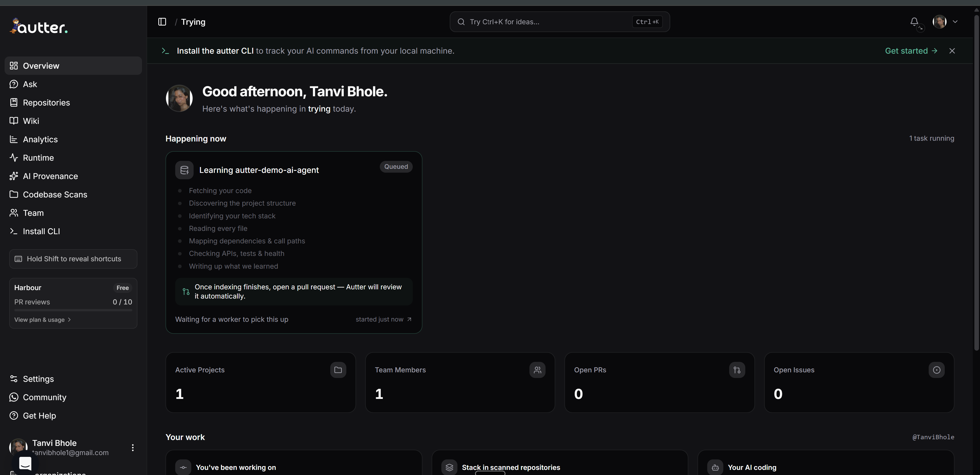Toggle the sidebar panel icon

point(162,22)
